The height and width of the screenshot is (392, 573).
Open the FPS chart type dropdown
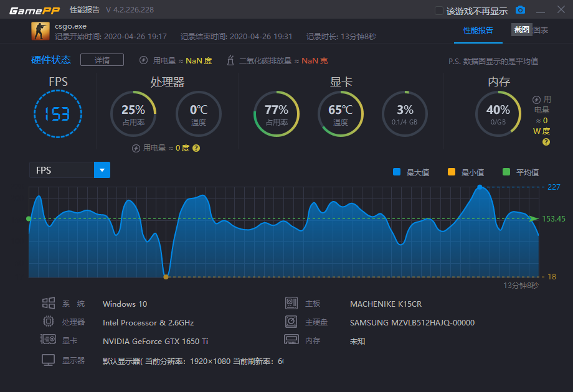102,170
